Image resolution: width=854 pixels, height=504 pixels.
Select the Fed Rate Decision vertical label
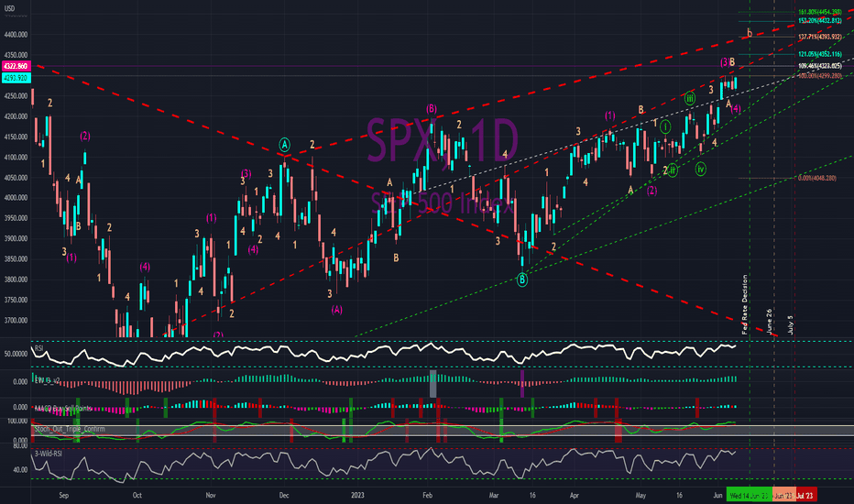tap(745, 304)
